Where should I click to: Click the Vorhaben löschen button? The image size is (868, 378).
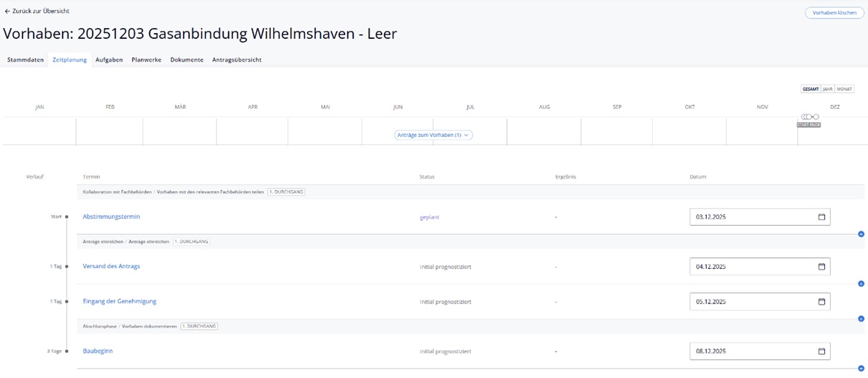click(834, 12)
